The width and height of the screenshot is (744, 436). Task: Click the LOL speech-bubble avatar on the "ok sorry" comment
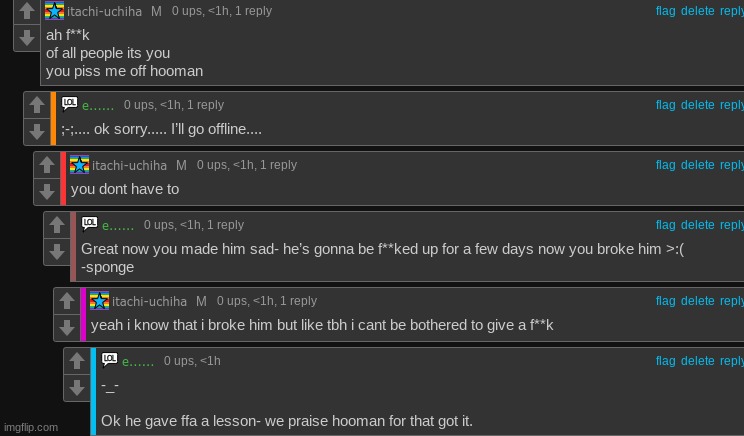pos(69,104)
